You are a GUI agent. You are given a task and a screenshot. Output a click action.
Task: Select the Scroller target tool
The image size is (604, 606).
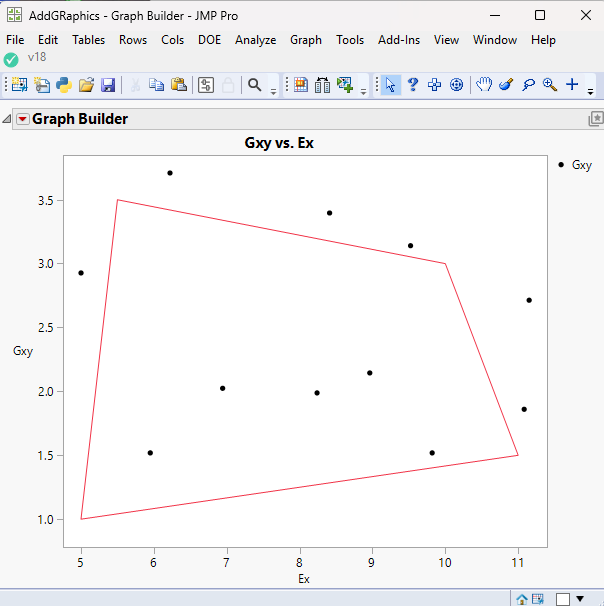point(456,85)
